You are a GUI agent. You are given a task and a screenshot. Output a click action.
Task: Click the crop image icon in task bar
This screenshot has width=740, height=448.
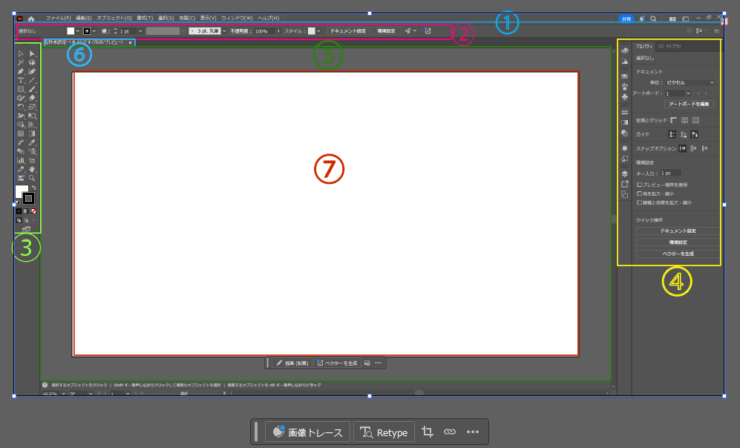click(427, 431)
